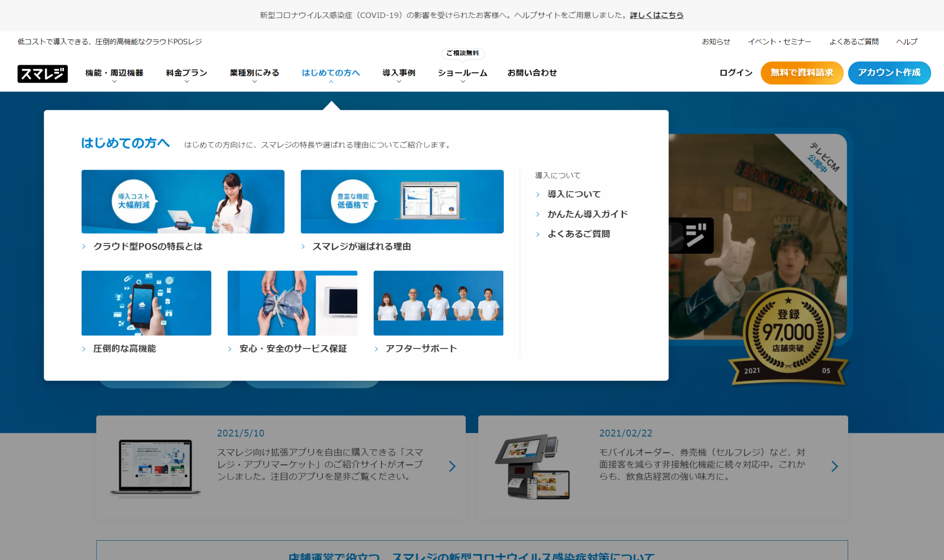The width and height of the screenshot is (944, 560).
Task: Click the 登録97,000店舗突破 gold badge
Action: click(x=789, y=337)
